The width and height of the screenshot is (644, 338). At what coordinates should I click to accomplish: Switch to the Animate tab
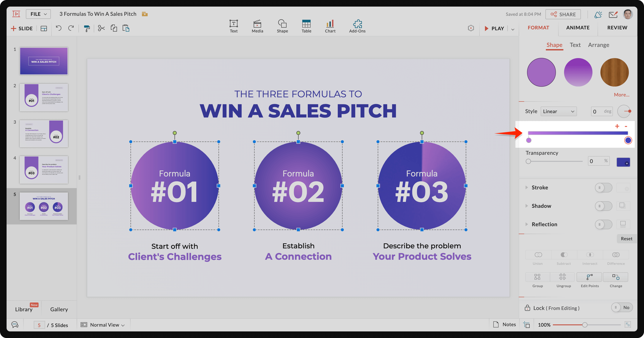[578, 28]
